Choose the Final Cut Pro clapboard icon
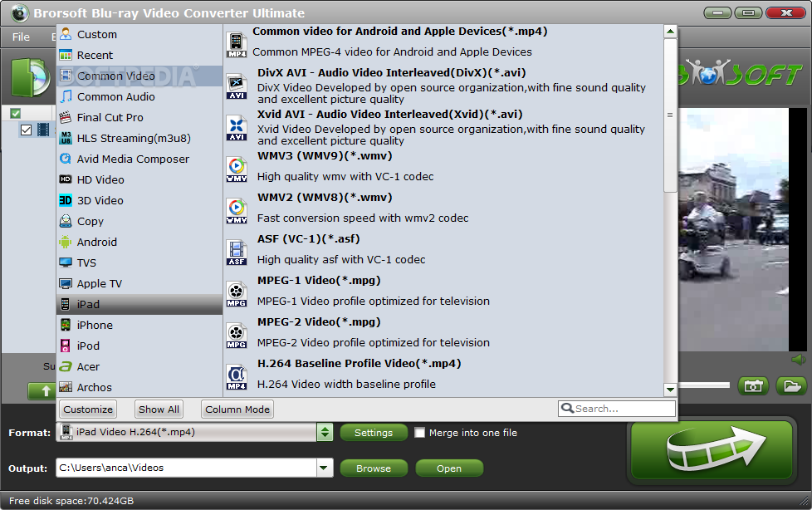Image resolution: width=812 pixels, height=510 pixels. tap(66, 117)
